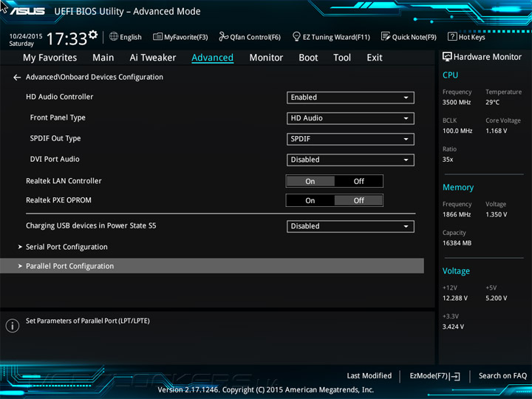Turn Realtek LAN Controller On
The image size is (532, 399).
coord(310,181)
